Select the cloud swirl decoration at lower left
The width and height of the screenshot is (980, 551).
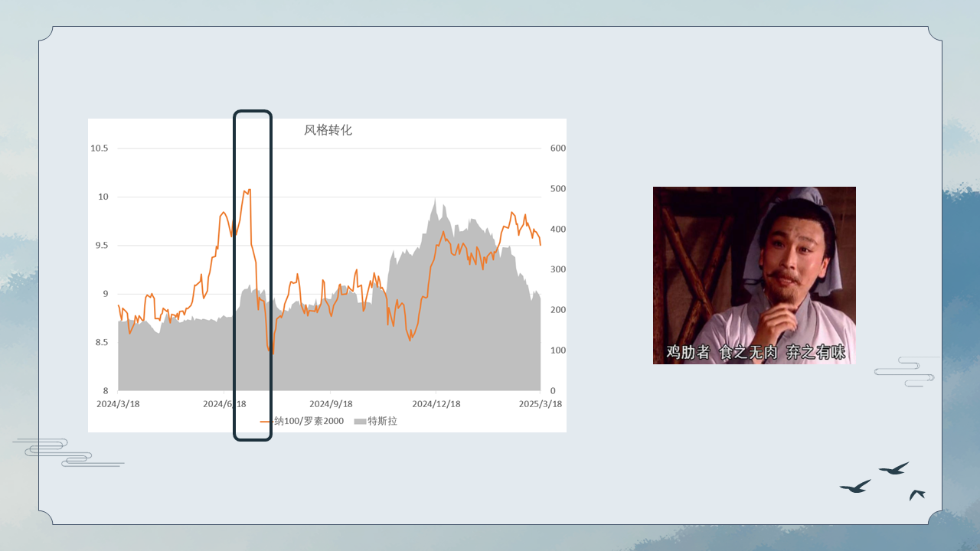tap(65, 452)
